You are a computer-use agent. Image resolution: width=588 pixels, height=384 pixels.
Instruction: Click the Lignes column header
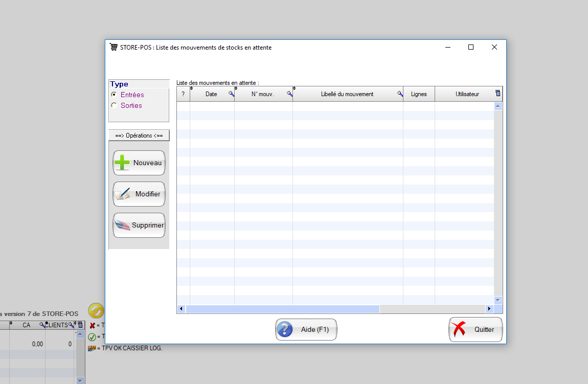coord(419,94)
